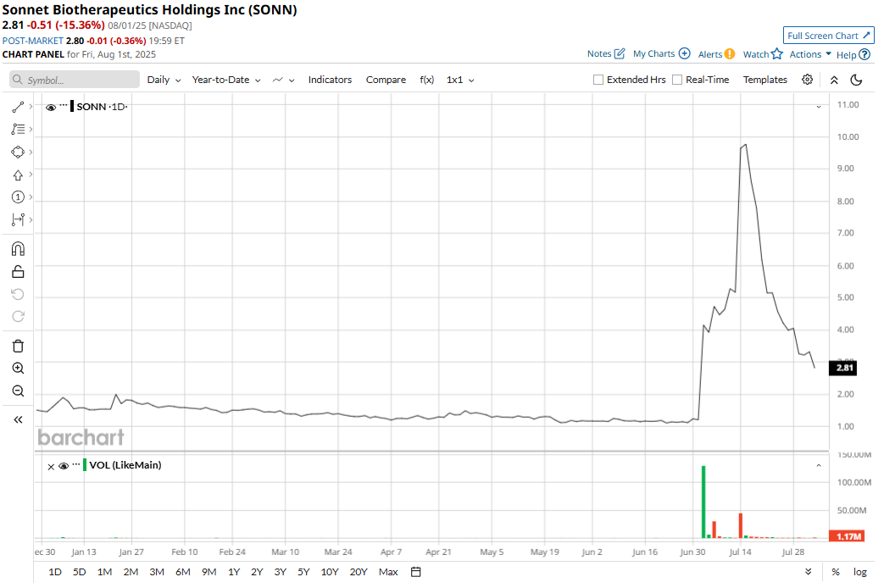The height and width of the screenshot is (588, 884).
Task: Open the Fibonacci and text annotation tool
Action: [18, 129]
